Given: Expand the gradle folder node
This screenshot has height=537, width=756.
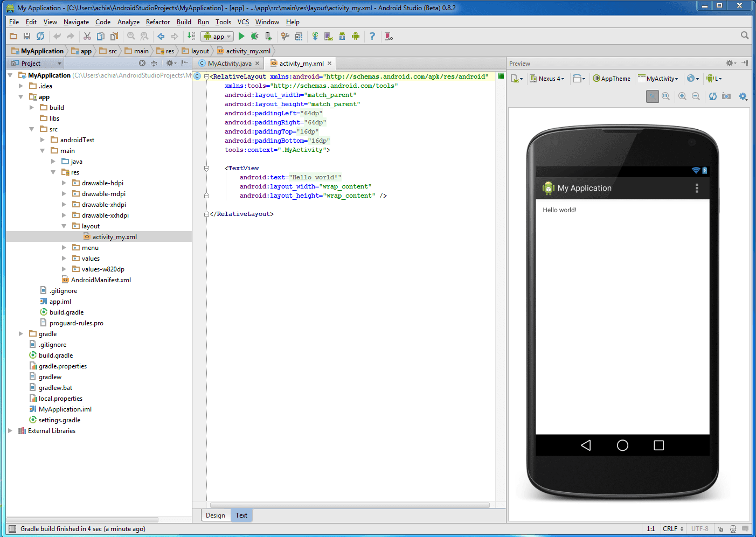Looking at the screenshot, I should point(21,334).
